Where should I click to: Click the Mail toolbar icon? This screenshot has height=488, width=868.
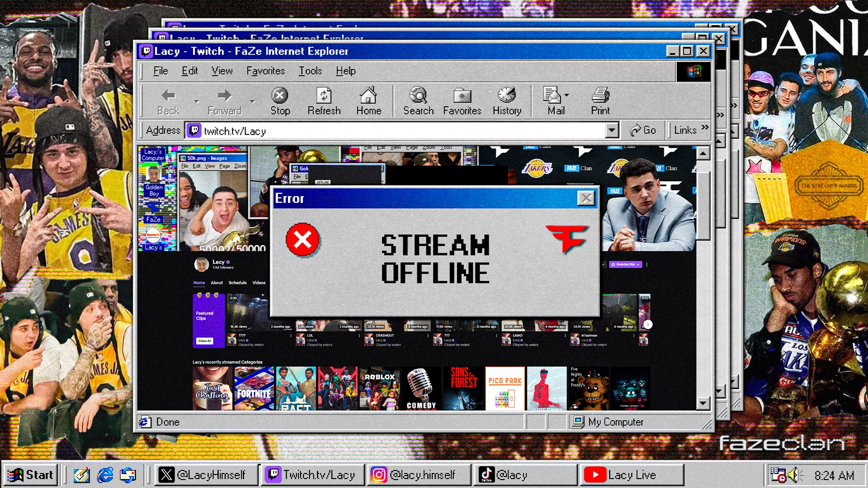pyautogui.click(x=552, y=95)
